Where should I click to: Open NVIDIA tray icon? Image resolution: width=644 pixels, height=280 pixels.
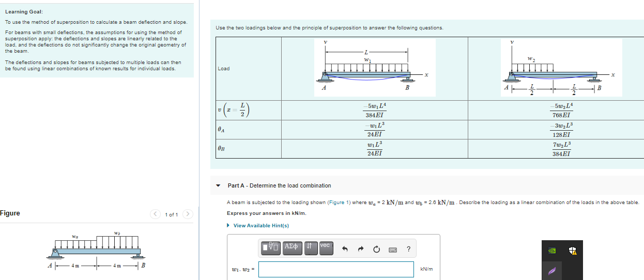click(x=552, y=250)
